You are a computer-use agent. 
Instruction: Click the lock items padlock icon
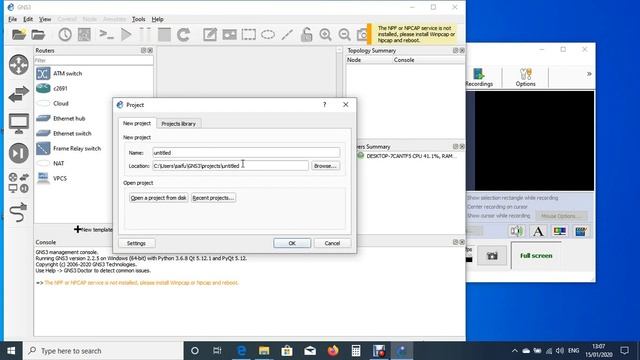coord(306,34)
